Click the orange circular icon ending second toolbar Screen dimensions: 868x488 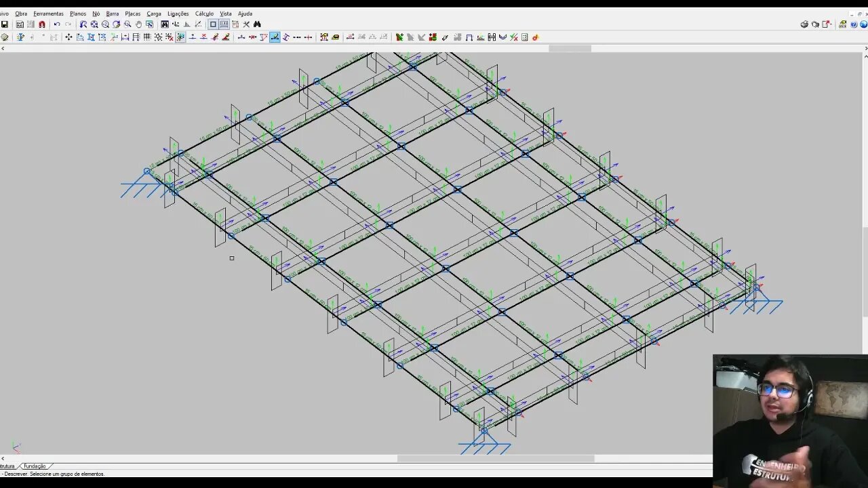[x=535, y=37]
